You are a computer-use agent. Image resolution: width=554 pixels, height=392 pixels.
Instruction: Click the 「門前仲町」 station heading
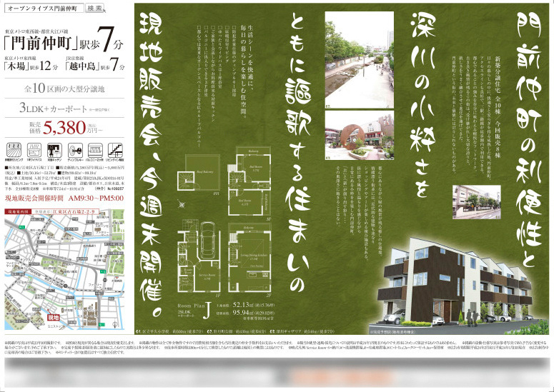coord(41,44)
